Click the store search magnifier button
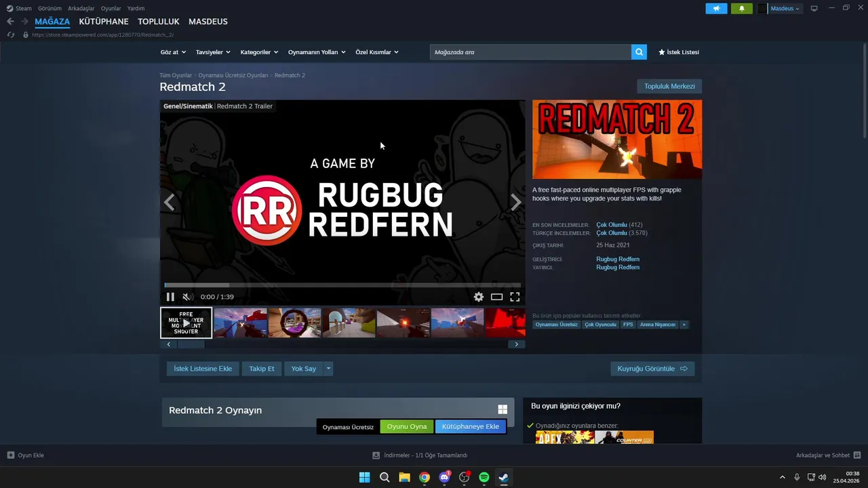868x488 pixels. pos(639,52)
